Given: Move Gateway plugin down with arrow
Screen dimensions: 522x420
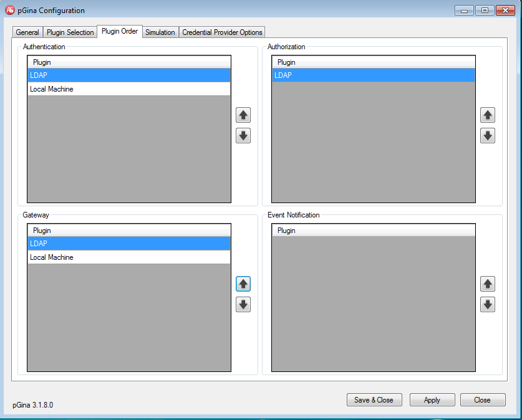Looking at the screenshot, I should pos(243,305).
